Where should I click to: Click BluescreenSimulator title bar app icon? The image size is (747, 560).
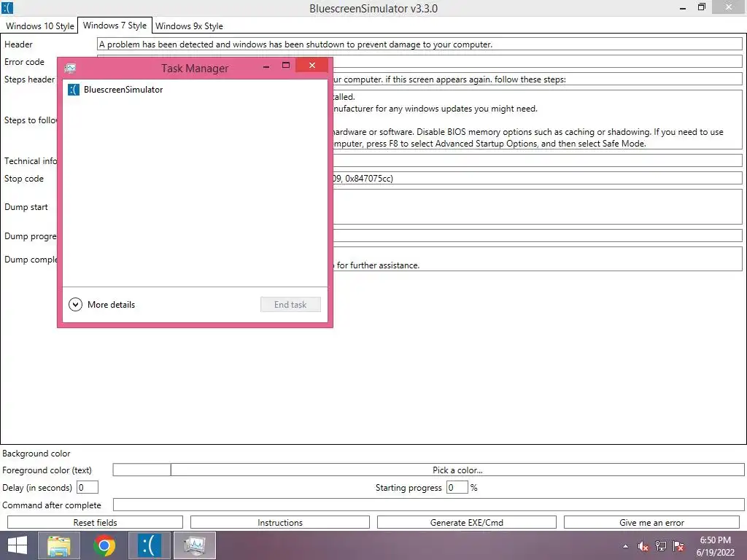click(x=7, y=8)
